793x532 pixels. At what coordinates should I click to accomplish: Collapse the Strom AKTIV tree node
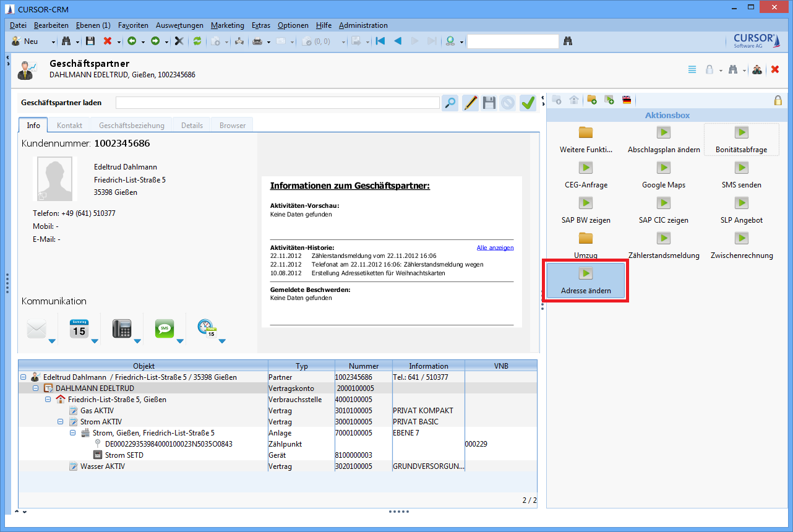point(61,422)
